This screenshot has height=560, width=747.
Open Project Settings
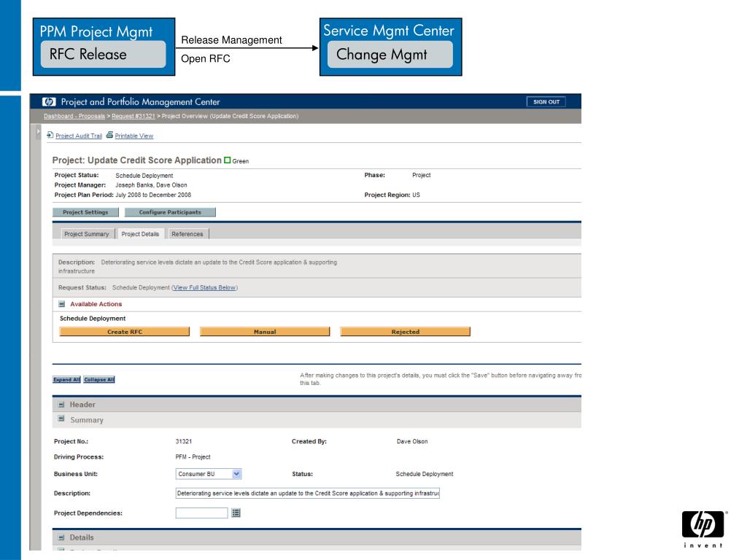pyautogui.click(x=85, y=212)
